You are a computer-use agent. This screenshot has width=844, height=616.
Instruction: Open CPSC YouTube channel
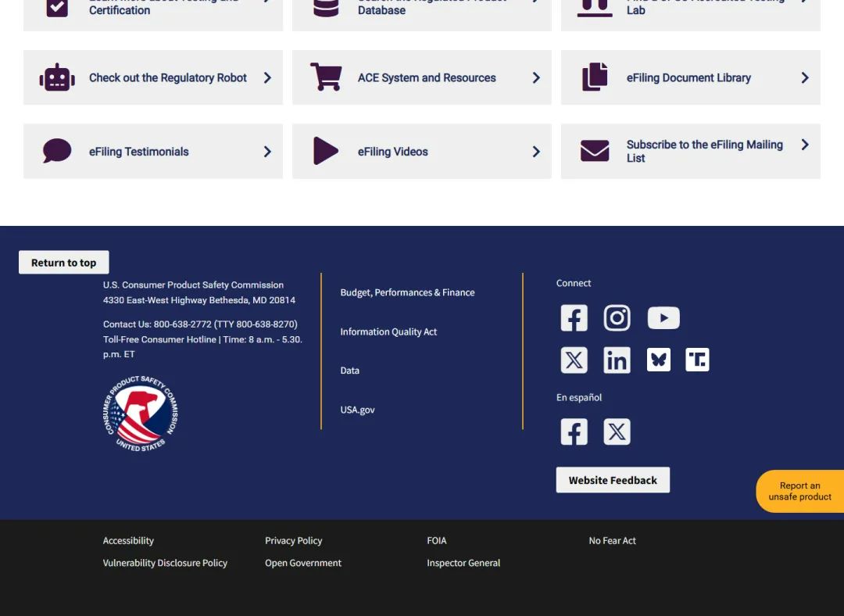[663, 317]
